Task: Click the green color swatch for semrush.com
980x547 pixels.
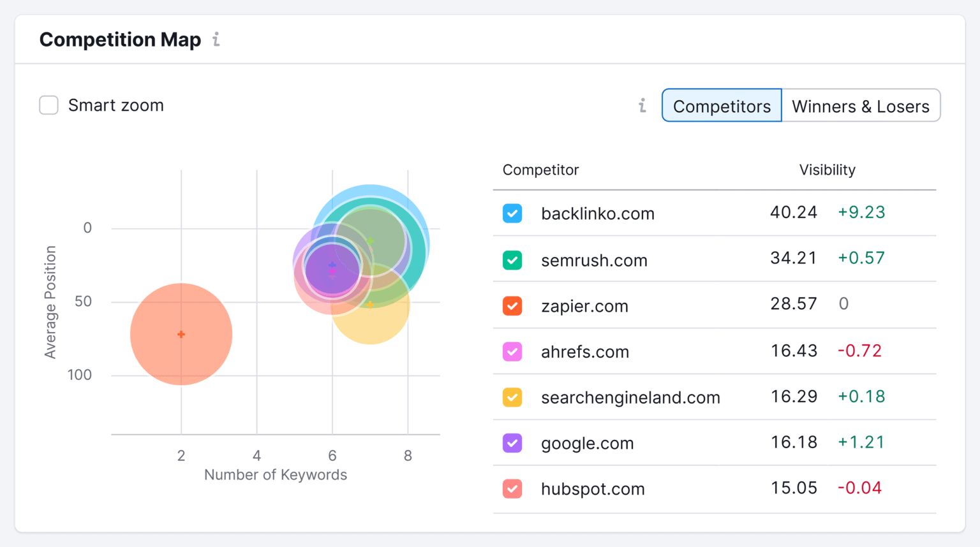Action: (x=512, y=260)
